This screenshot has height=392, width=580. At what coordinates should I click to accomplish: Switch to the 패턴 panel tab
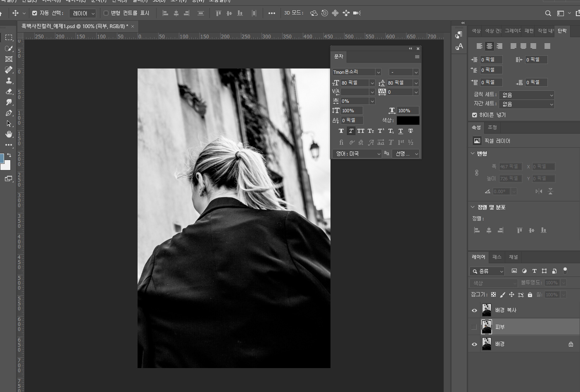tap(529, 31)
